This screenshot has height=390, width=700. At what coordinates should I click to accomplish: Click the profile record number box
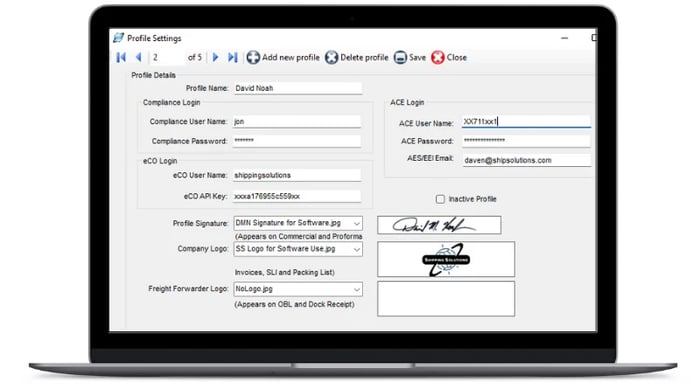pyautogui.click(x=167, y=57)
